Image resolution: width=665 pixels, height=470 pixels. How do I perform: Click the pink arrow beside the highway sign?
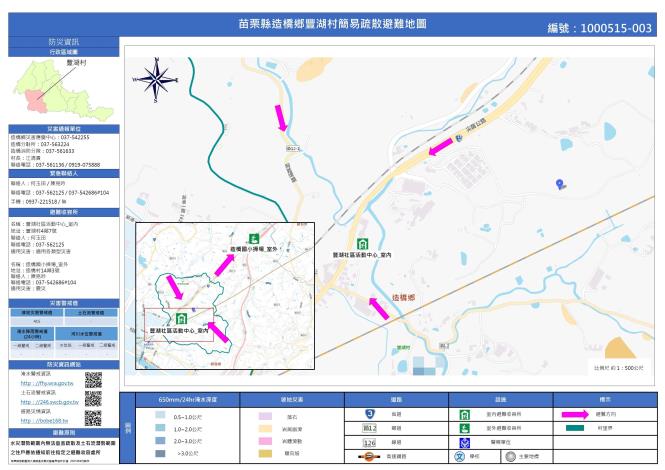[441, 147]
